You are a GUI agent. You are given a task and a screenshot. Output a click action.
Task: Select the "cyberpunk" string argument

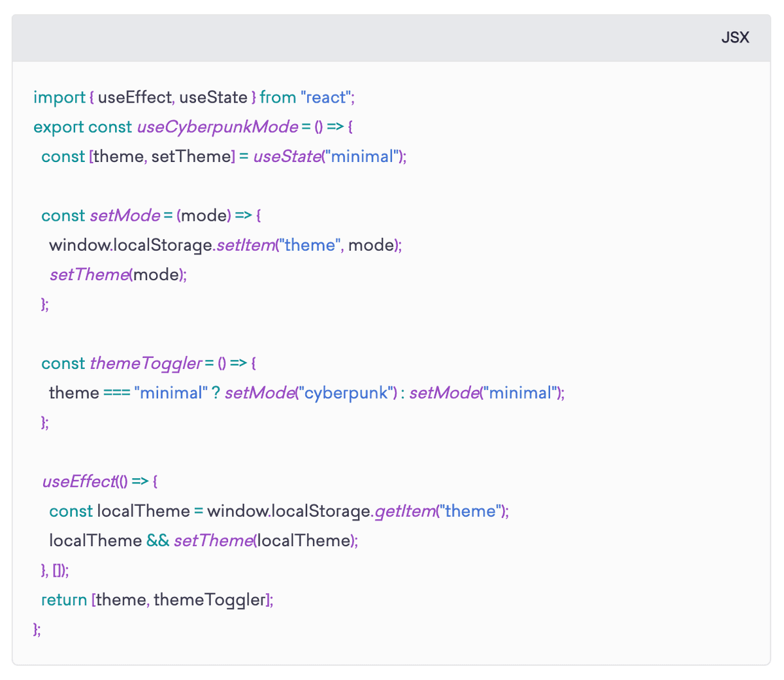pos(346,393)
